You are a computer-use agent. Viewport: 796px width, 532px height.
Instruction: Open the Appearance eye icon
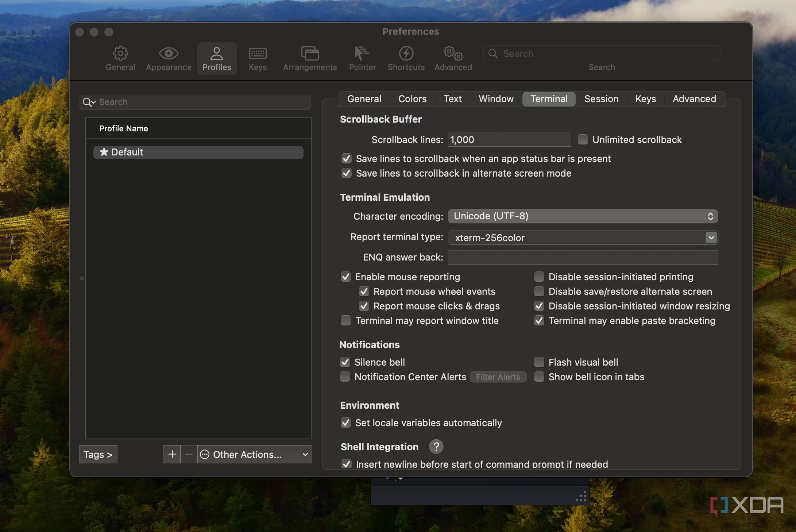169,54
